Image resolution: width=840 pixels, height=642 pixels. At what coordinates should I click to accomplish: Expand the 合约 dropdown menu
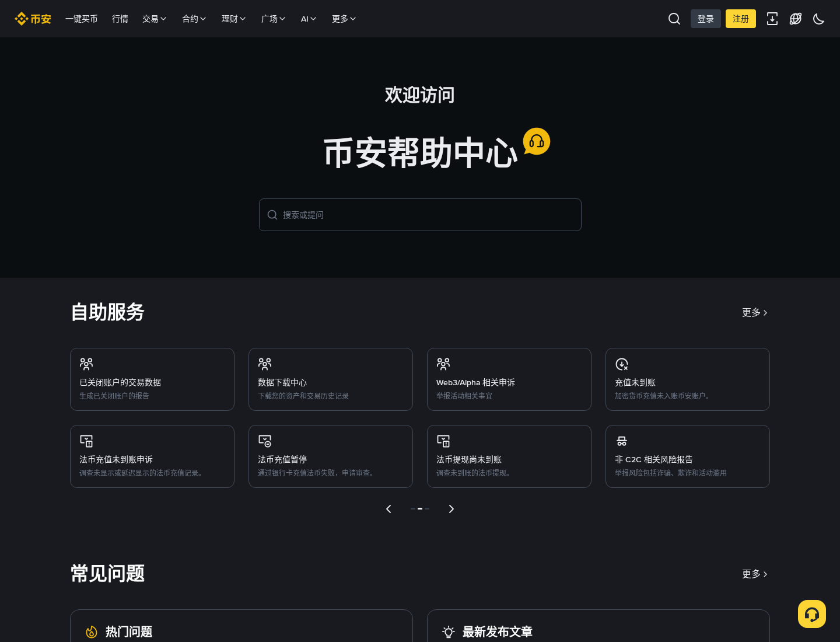pos(194,19)
